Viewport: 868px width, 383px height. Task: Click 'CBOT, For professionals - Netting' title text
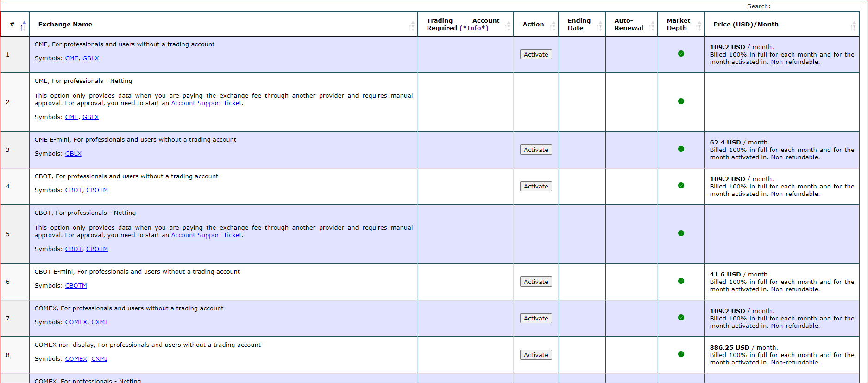tap(85, 213)
